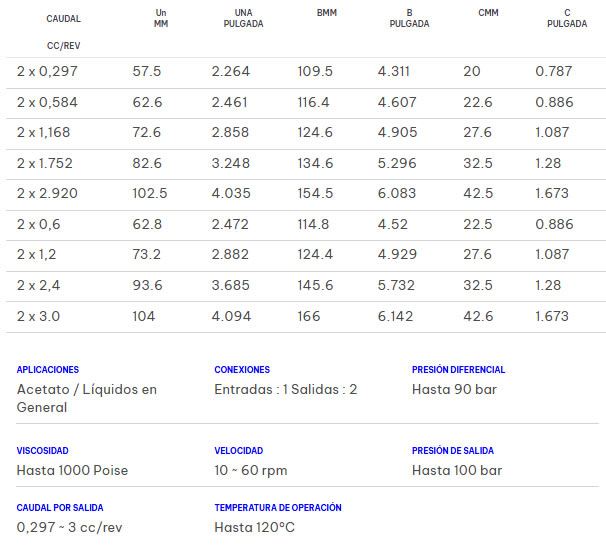Click the CAUDAL POR SALIDA heading
This screenshot has width=606, height=545.
pyautogui.click(x=60, y=508)
